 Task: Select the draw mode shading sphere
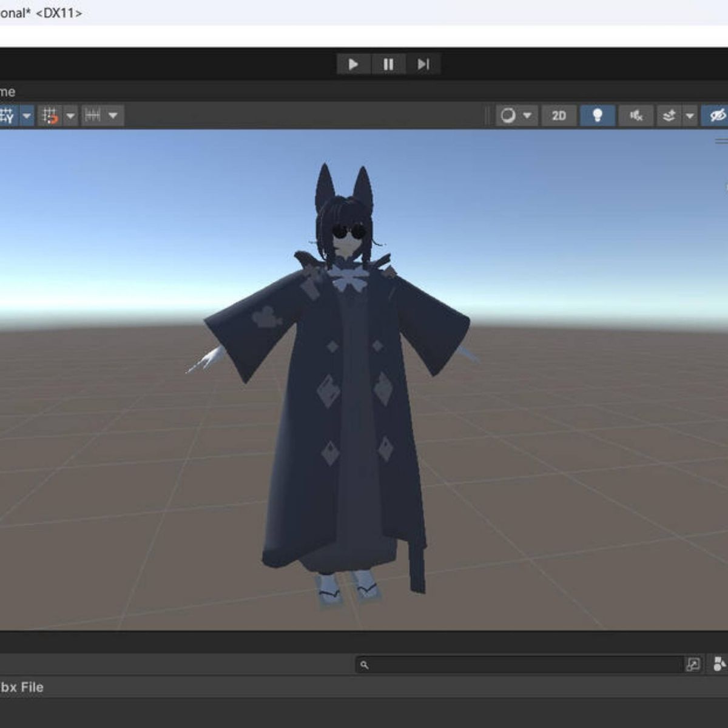coord(508,115)
